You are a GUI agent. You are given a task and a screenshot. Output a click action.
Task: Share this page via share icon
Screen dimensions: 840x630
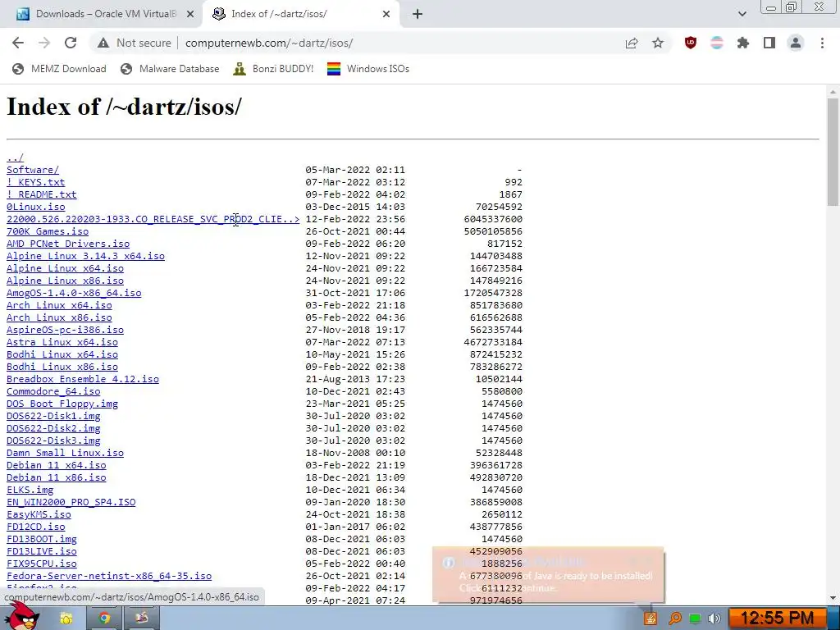coord(632,43)
